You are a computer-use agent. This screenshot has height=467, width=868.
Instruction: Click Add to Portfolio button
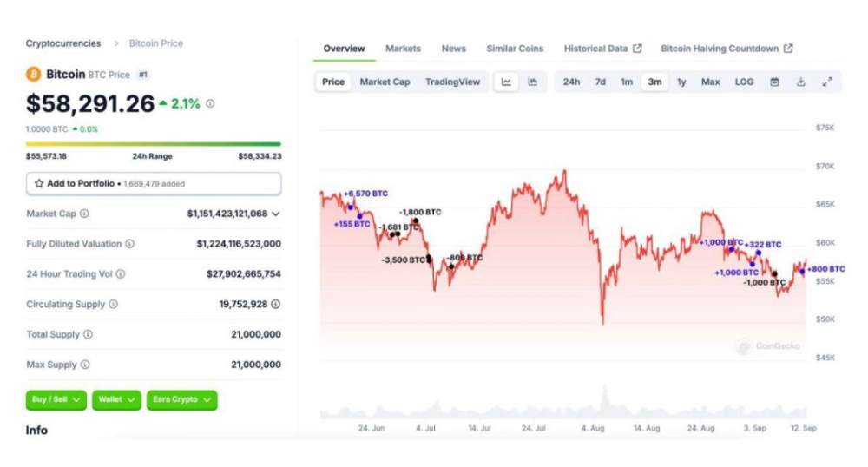(x=154, y=184)
